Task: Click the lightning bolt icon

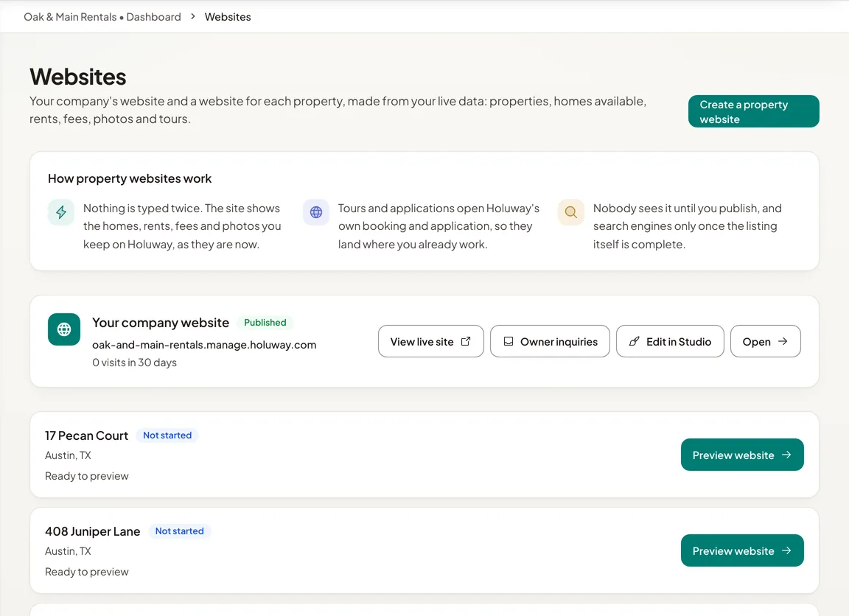Action: point(61,212)
